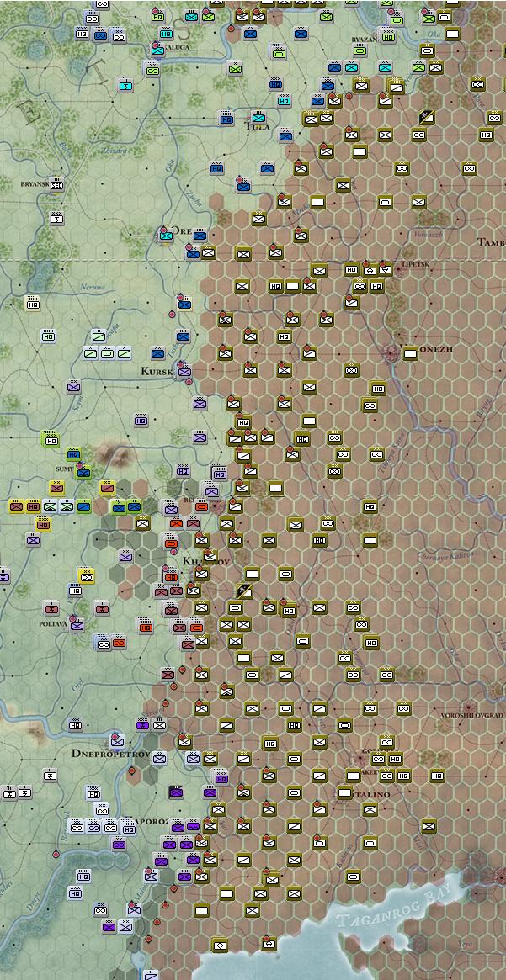Click the Dnepropetrovsk city label
The height and width of the screenshot is (980, 506).
110,753
